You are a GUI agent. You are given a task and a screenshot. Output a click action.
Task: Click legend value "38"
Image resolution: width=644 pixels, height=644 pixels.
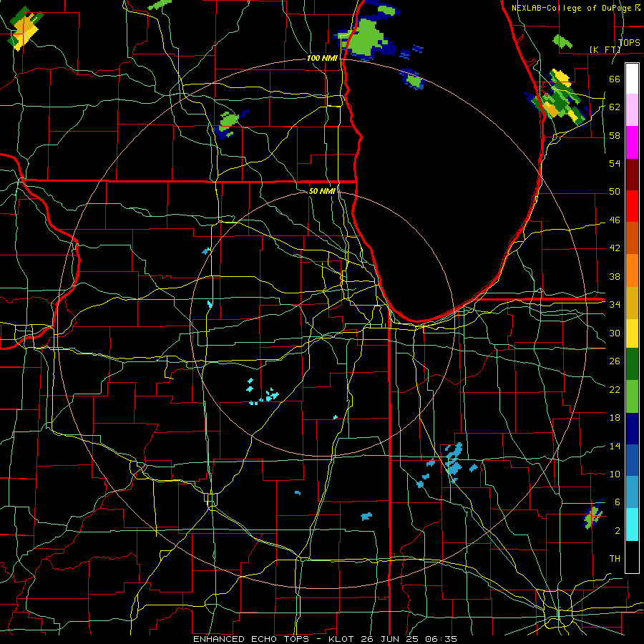[615, 276]
